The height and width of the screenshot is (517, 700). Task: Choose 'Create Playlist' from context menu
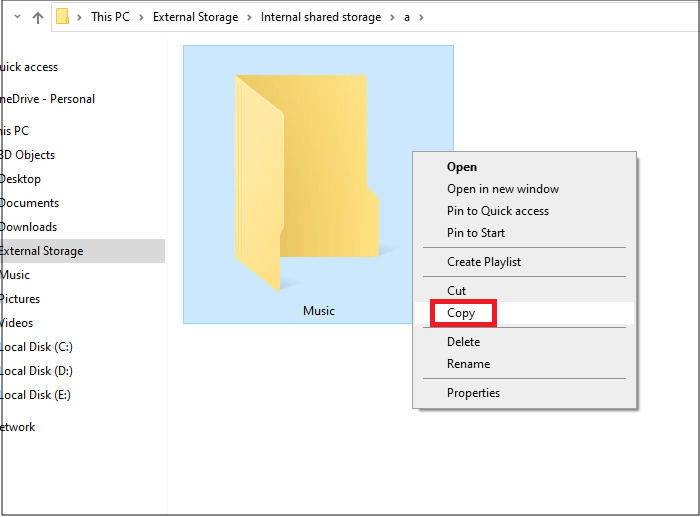(x=484, y=262)
